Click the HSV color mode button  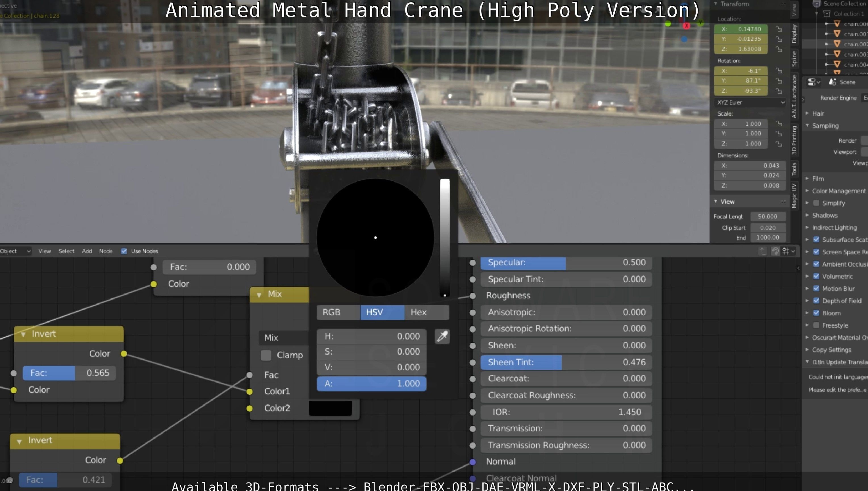(382, 312)
